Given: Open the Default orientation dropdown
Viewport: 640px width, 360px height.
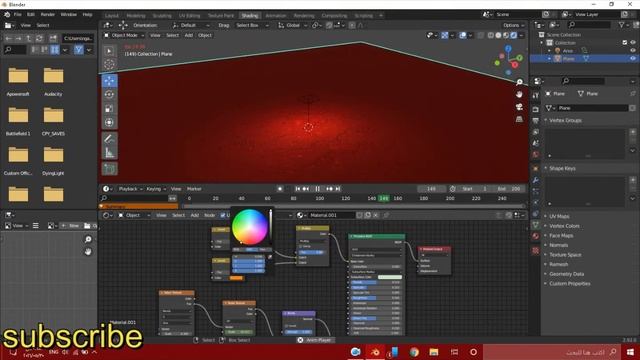Looking at the screenshot, I should click(191, 25).
